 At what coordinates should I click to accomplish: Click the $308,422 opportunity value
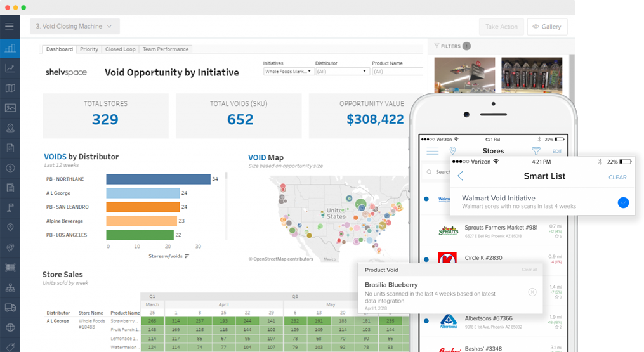[375, 119]
